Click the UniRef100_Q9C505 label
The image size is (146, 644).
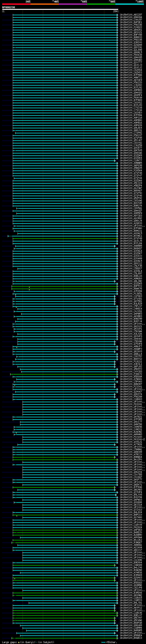tap(131, 151)
